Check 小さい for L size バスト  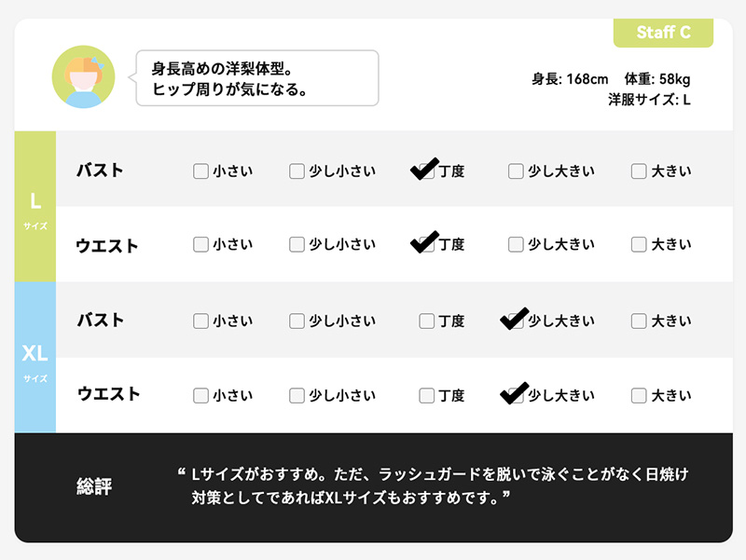coord(200,171)
